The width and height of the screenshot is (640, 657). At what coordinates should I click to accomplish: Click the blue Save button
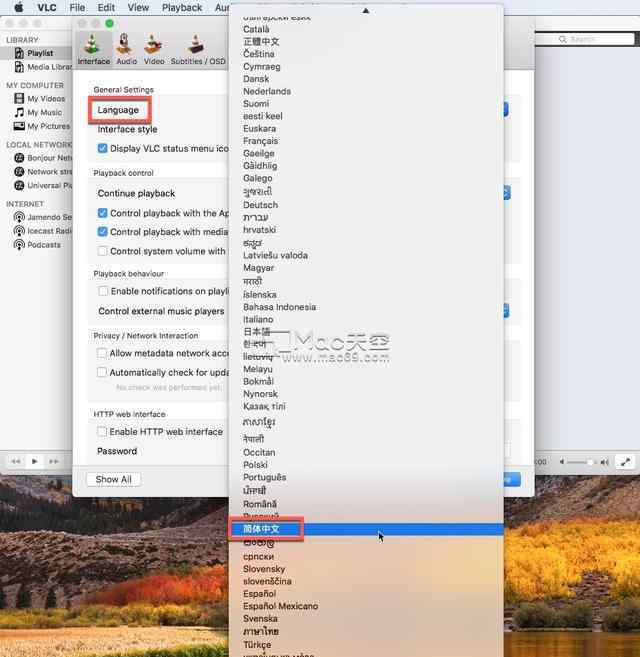click(x=512, y=480)
